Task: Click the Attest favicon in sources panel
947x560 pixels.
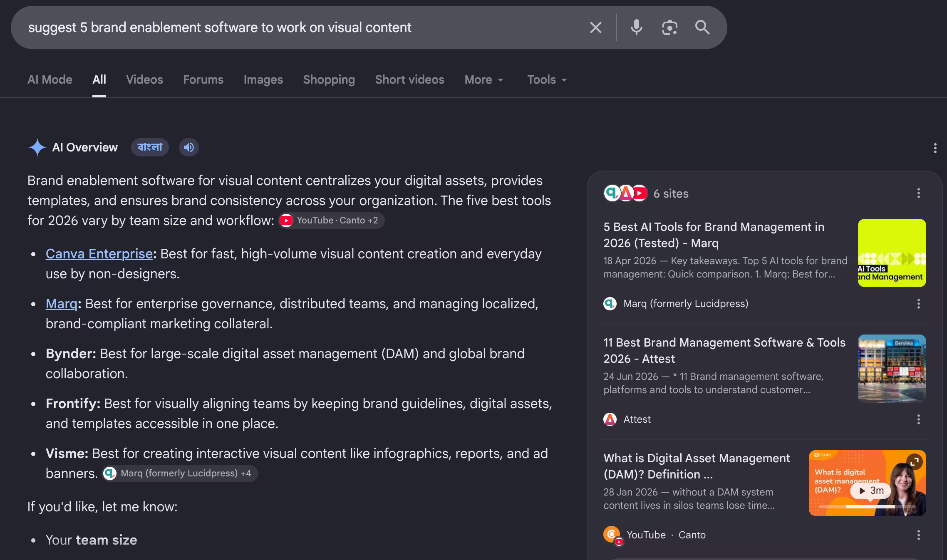Action: (x=610, y=419)
